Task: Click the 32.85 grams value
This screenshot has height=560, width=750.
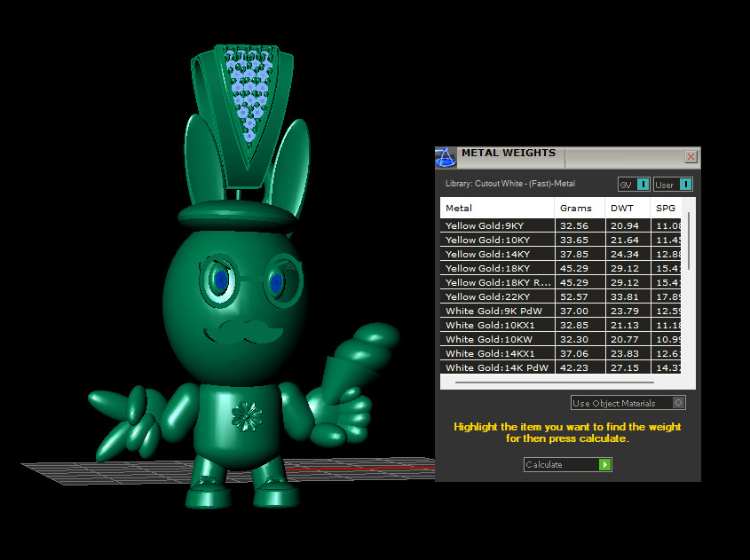Action: tap(574, 325)
